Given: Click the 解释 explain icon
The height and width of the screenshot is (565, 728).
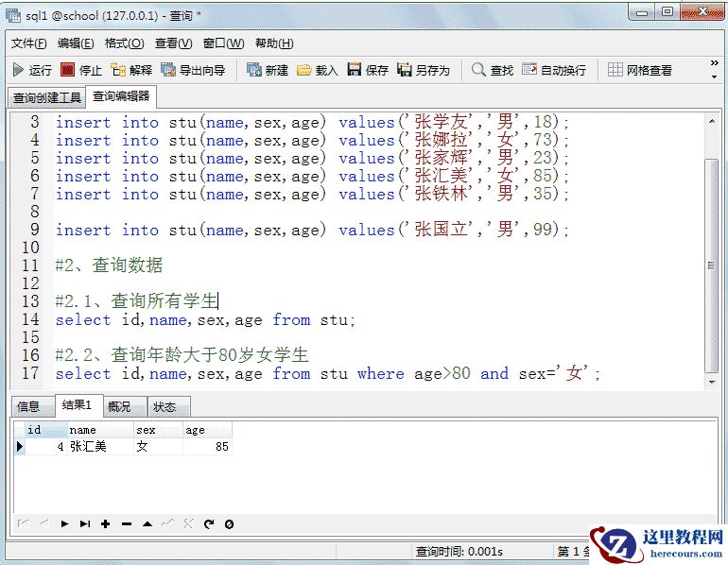Looking at the screenshot, I should pos(131,70).
